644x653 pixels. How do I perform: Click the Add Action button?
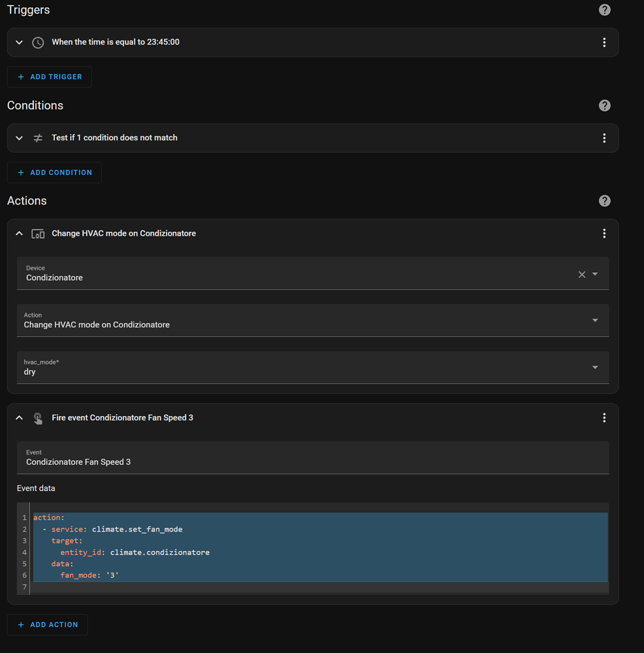[x=47, y=624]
